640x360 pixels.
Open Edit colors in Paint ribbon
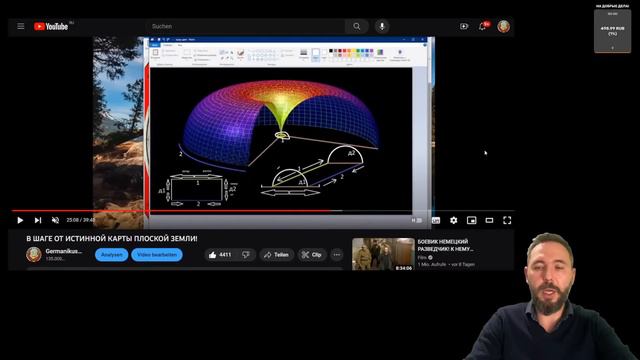tap(380, 54)
